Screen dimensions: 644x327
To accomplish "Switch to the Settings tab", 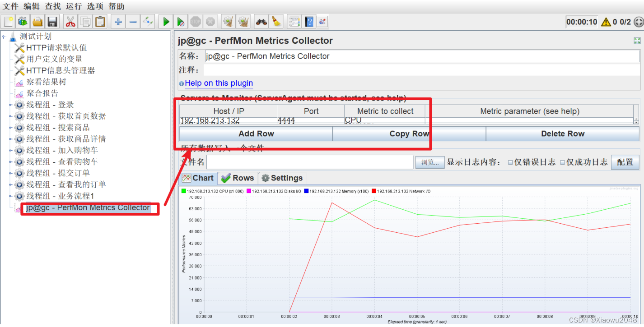I will tap(282, 178).
